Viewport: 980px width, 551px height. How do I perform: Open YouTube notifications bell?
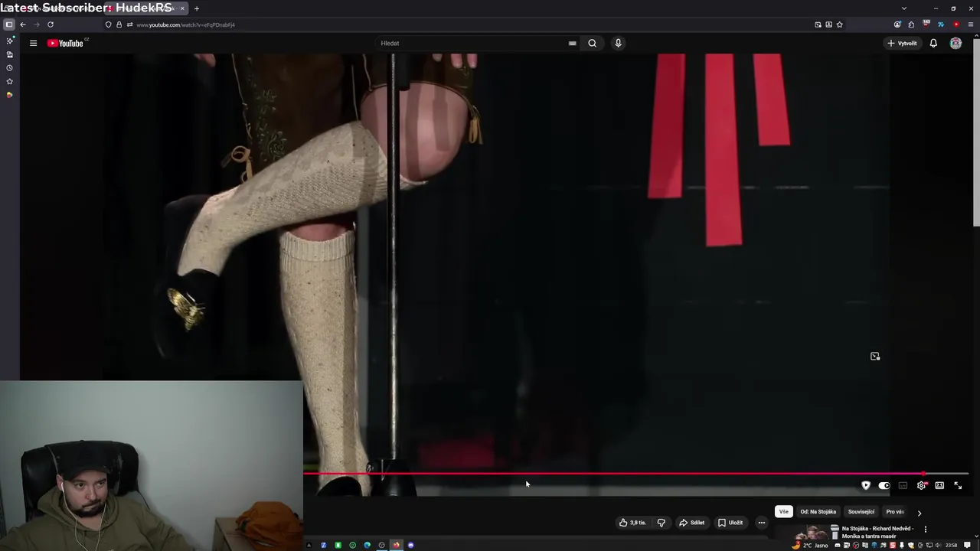pos(933,43)
